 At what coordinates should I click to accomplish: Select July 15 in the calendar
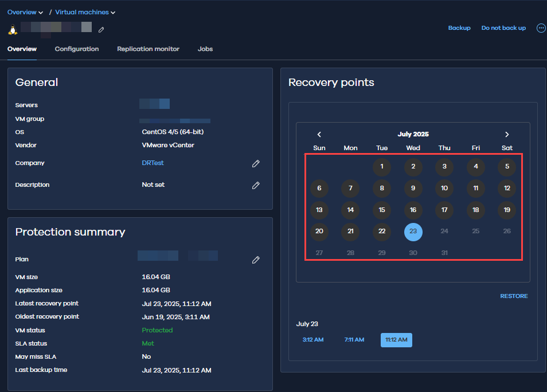tap(382, 210)
